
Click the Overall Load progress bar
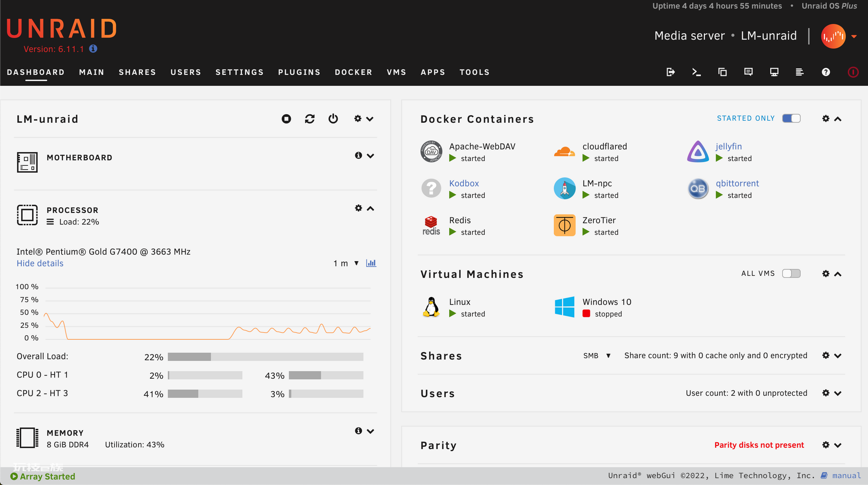tap(266, 357)
